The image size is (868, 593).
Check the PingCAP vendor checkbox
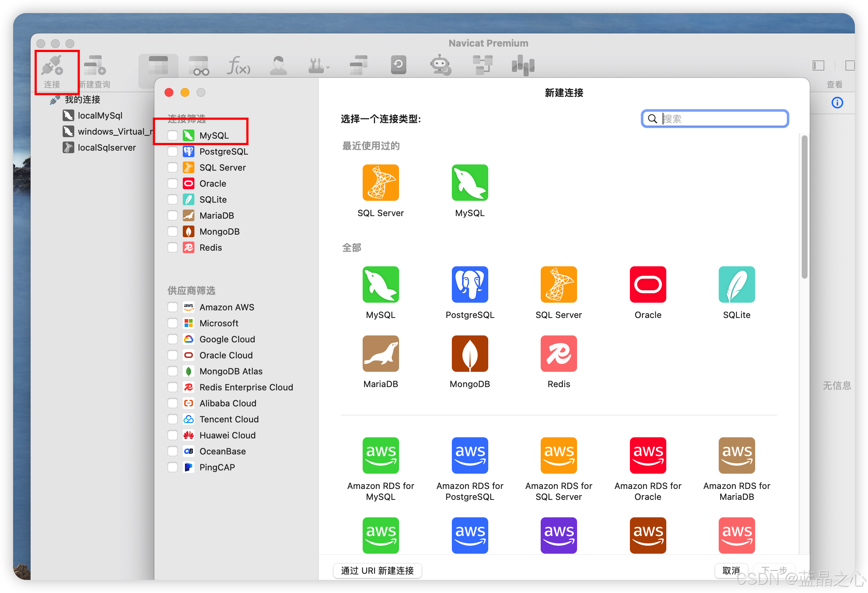173,468
